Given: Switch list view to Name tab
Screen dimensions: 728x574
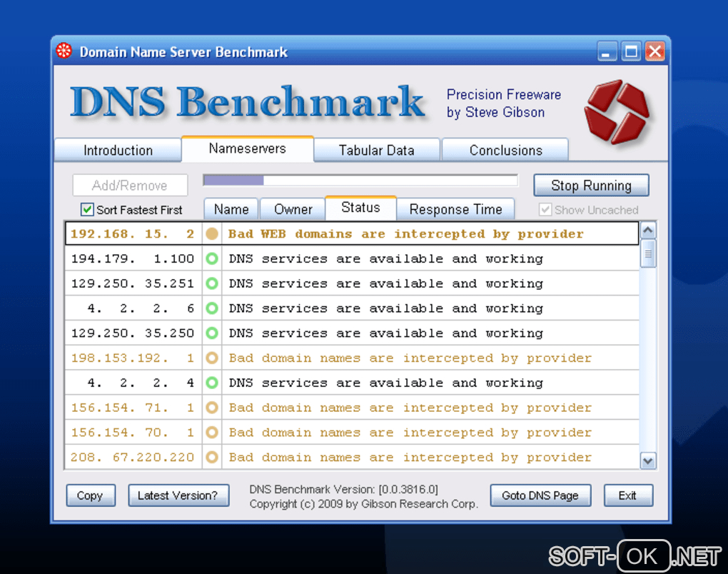Looking at the screenshot, I should coord(231,209).
